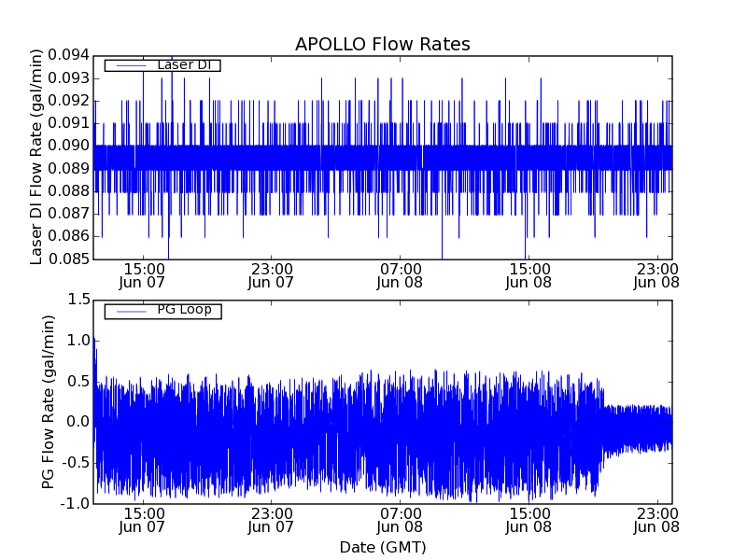Click the -1.0 tick on PG Flow axis
The width and height of the screenshot is (747, 560).
tap(75, 503)
